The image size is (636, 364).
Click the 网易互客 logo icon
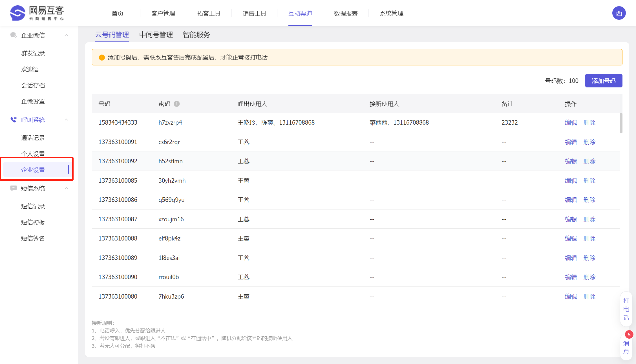coord(18,13)
